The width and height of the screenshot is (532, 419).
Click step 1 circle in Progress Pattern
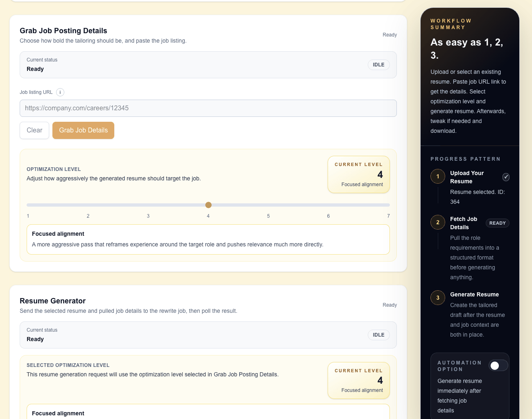tap(438, 176)
